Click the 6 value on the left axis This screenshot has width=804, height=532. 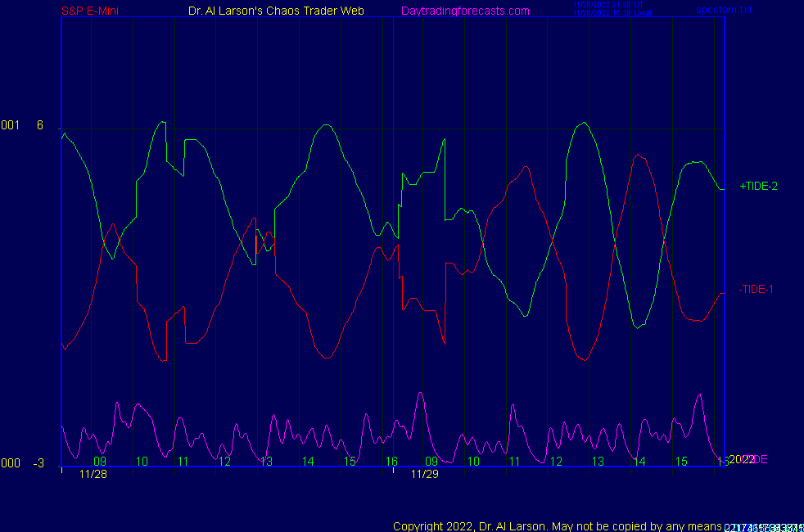pos(39,125)
